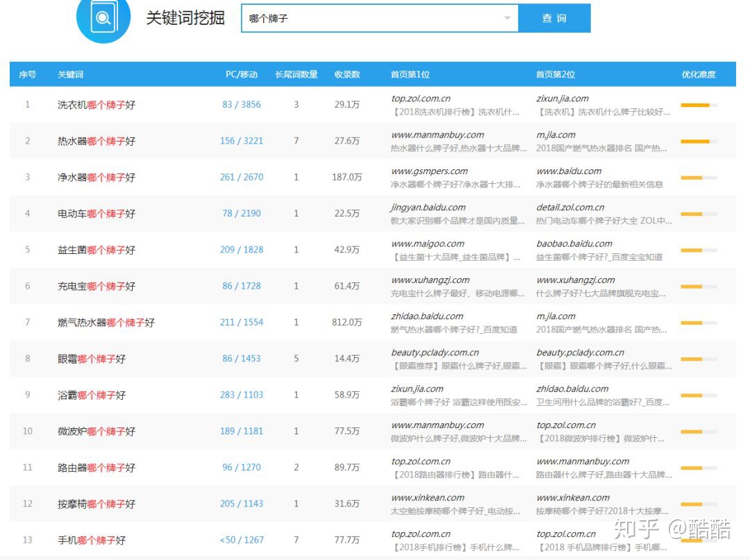Click zhidao.baidu.com second-place result in row 9
750x560 pixels.
(572, 389)
